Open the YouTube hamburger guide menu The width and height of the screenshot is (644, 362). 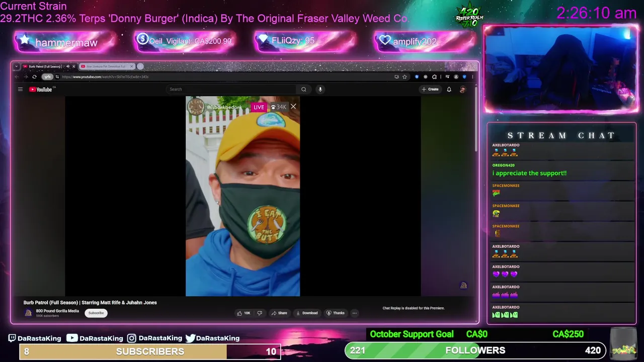[20, 89]
